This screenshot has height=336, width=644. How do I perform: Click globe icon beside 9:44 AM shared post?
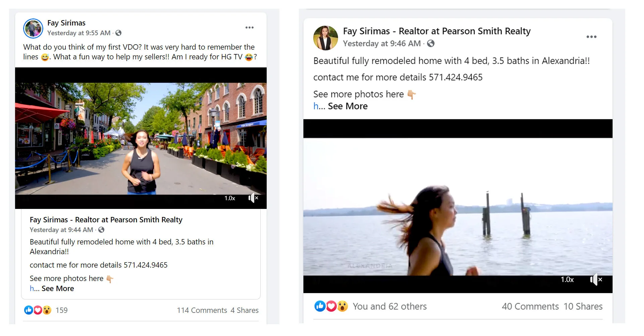101,230
